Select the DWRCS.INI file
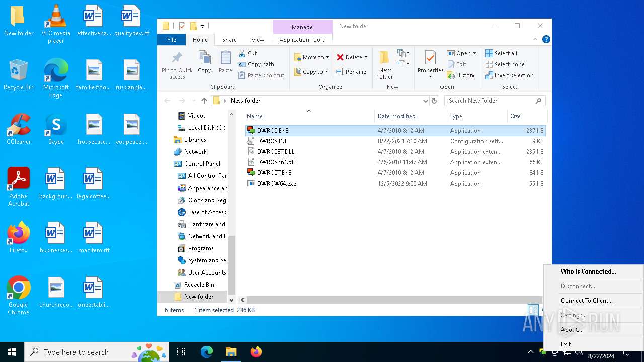This screenshot has width=644, height=362. pos(395,141)
